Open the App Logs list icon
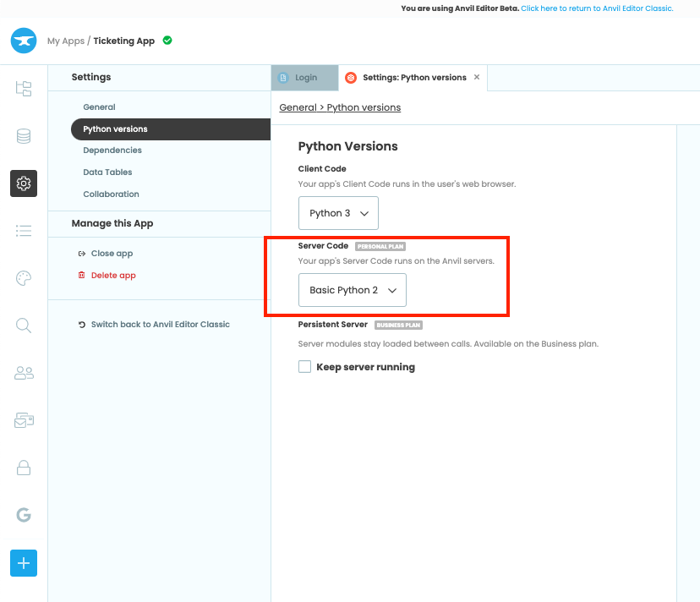 tap(23, 231)
